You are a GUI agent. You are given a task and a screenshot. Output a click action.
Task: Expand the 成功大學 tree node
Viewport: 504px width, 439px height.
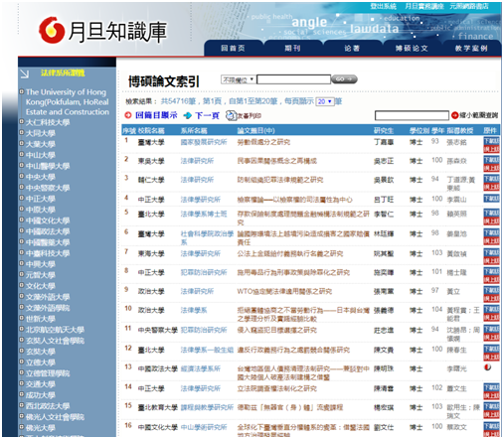pos(22,395)
